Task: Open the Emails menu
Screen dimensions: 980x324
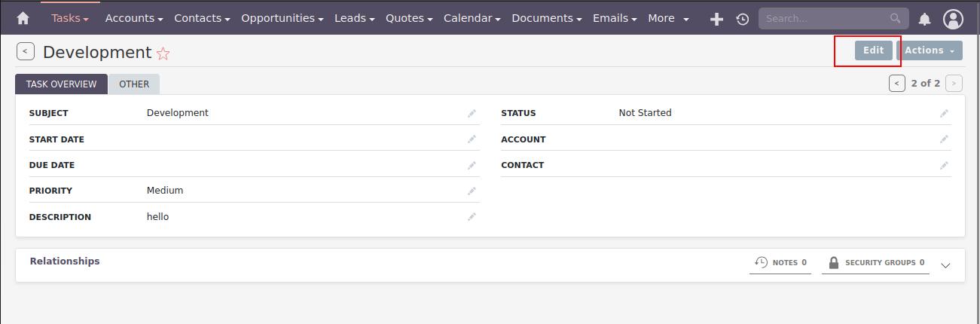Action: (x=615, y=18)
